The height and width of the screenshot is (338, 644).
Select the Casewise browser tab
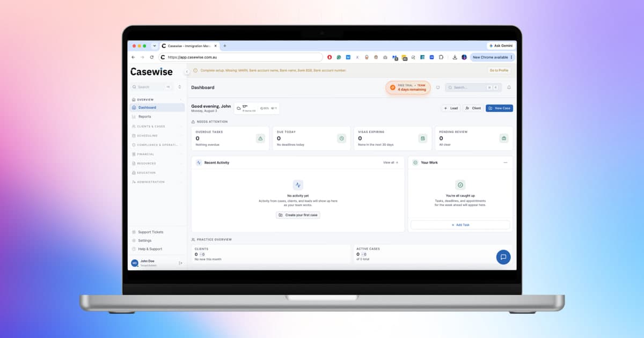tap(191, 46)
